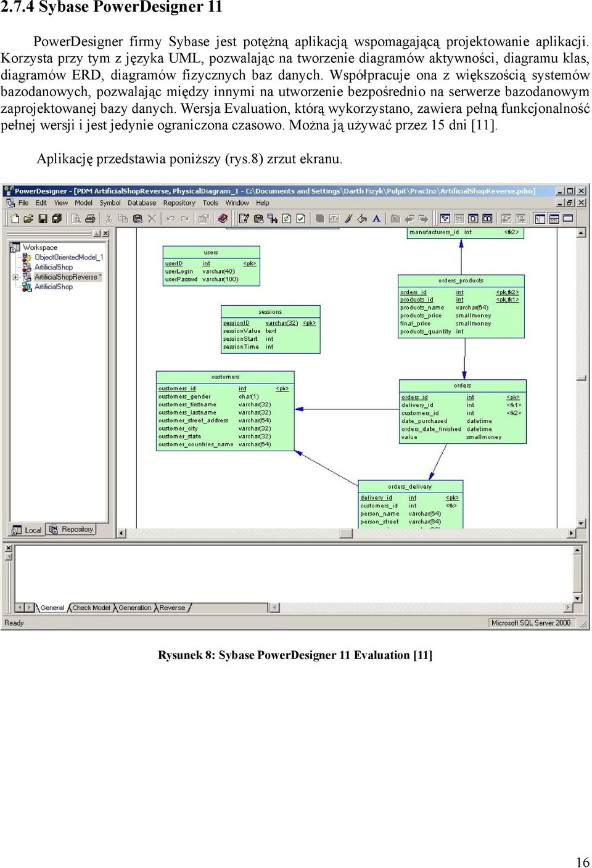Open the Help menu
This screenshot has height=868, width=592.
[x=263, y=203]
